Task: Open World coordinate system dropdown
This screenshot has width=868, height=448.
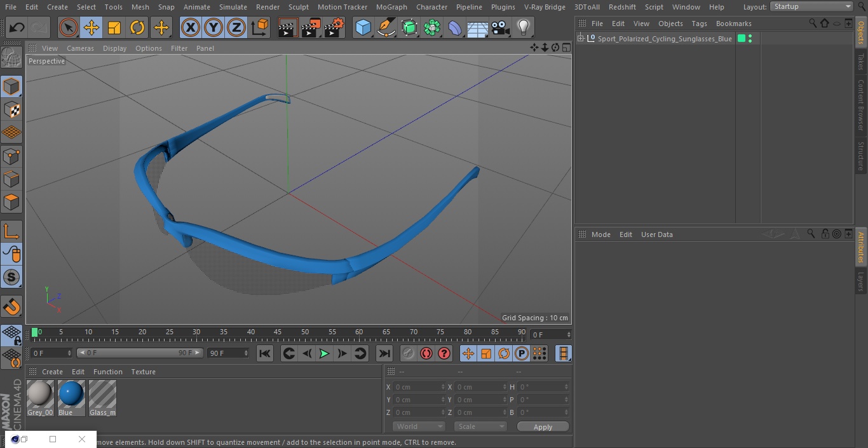Action: pyautogui.click(x=418, y=426)
